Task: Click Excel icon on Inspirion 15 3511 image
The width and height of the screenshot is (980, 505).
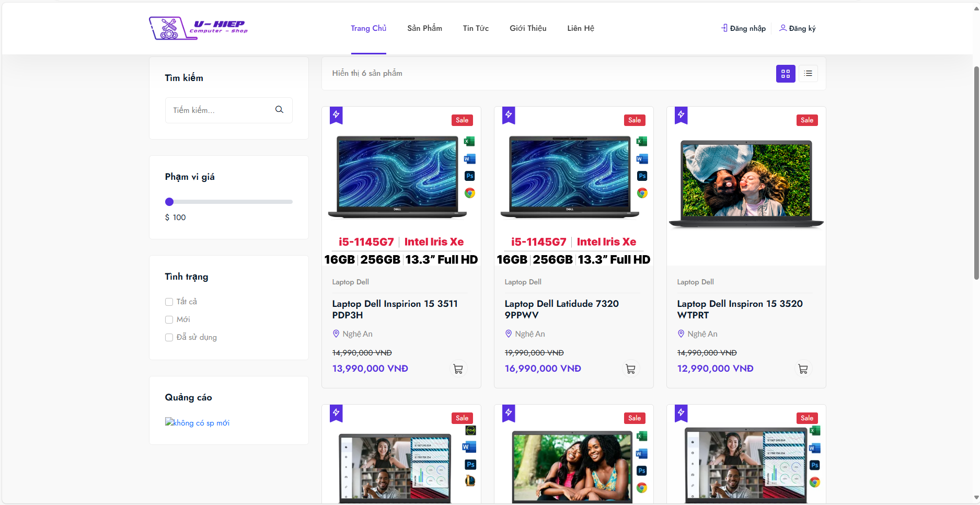Action: pyautogui.click(x=469, y=141)
